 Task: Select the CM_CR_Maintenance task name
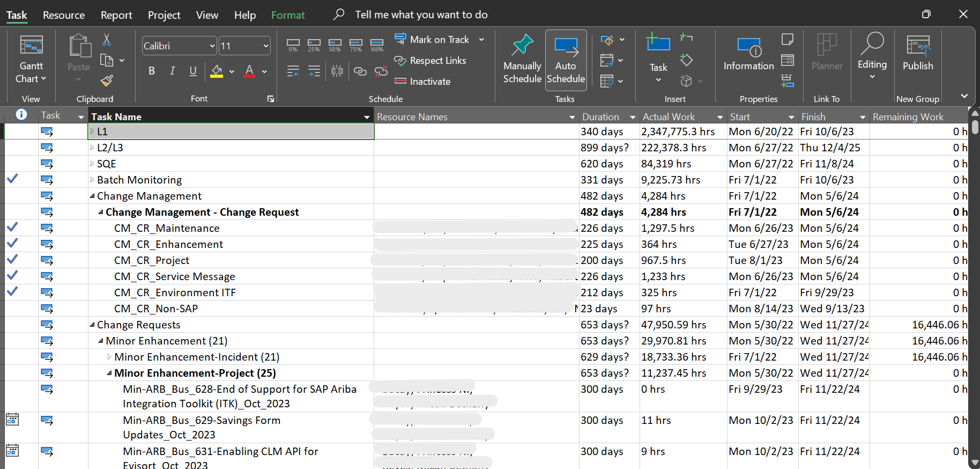167,228
